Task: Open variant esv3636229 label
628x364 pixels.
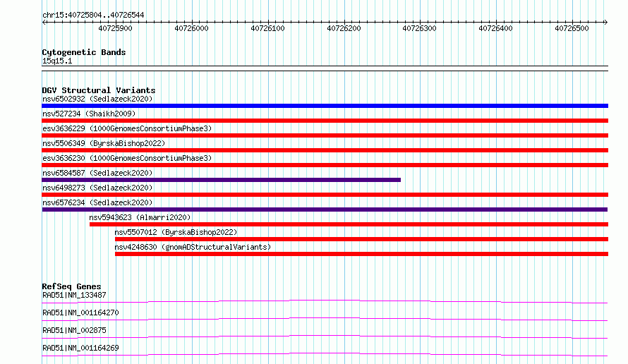Action: [x=127, y=128]
